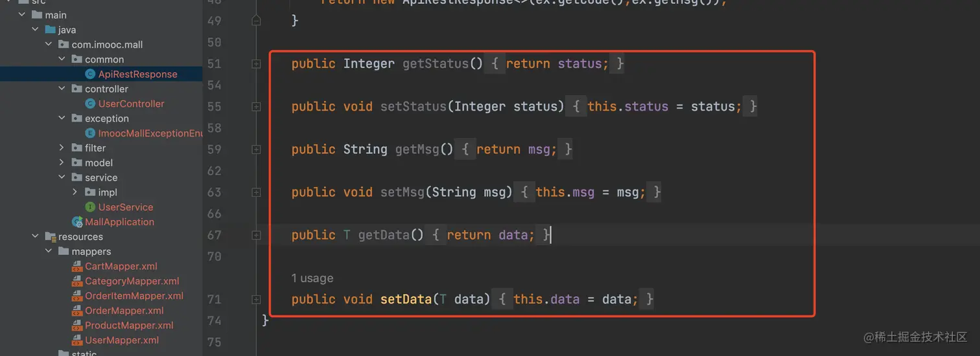Click line number 67 in the gutter
This screenshot has width=980, height=356.
tap(215, 235)
